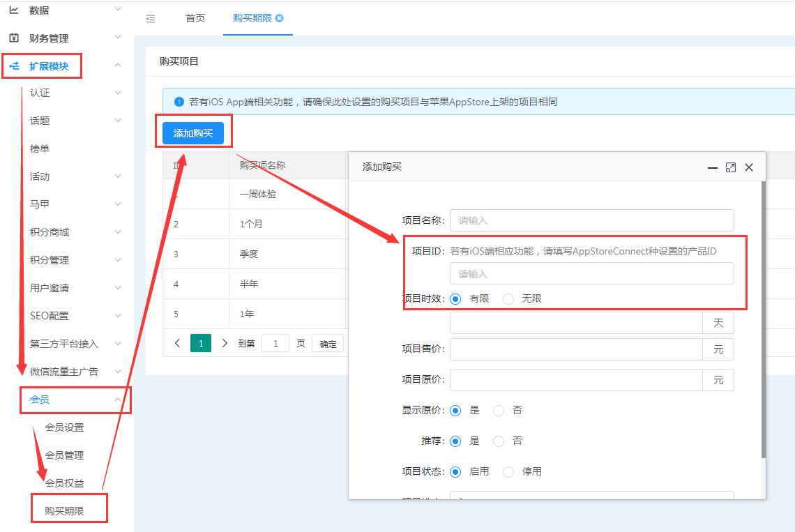Viewport: 795px width, 532px height.
Task: Select 是 for 显示原价
Action: point(456,411)
